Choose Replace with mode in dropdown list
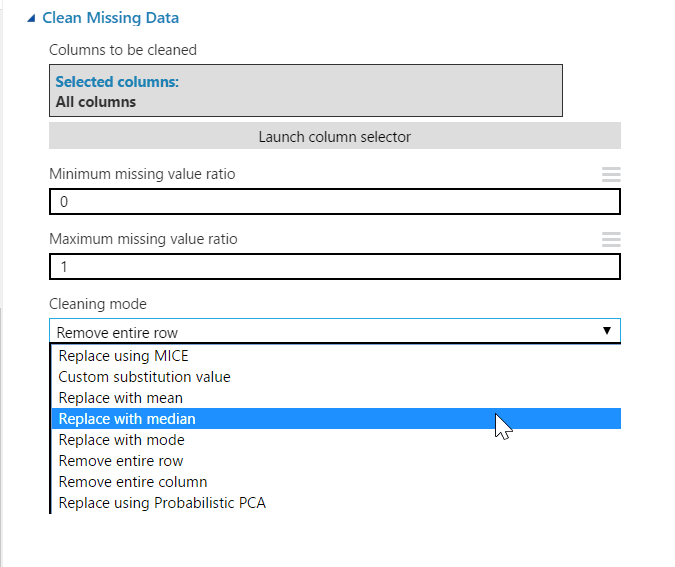 tap(121, 440)
